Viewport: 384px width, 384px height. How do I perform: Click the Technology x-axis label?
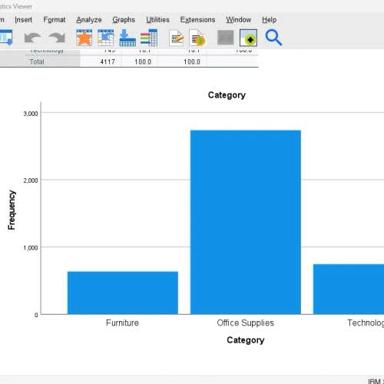click(x=366, y=323)
